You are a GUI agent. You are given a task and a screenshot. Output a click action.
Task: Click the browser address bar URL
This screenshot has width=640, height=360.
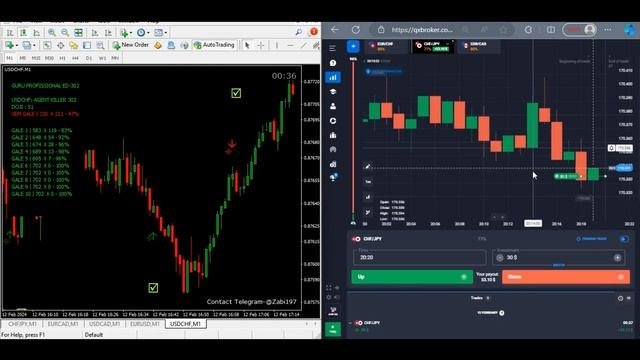(x=422, y=30)
